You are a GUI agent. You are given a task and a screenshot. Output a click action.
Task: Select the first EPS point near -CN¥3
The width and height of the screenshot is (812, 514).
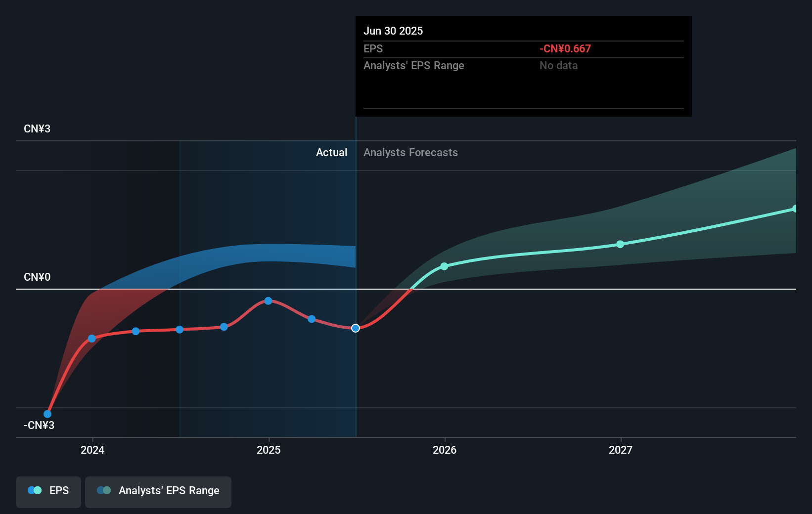coord(47,414)
